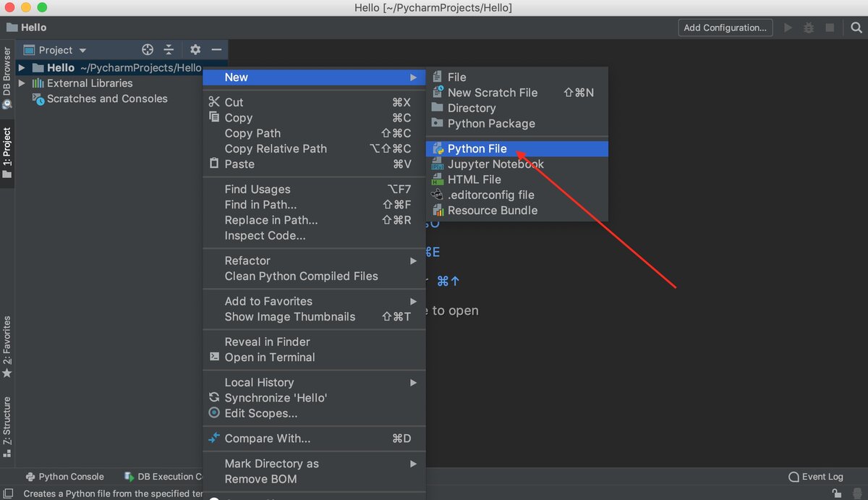The image size is (868, 500).
Task: Expand the Mark Directory as submenu arrow
Action: pos(414,463)
